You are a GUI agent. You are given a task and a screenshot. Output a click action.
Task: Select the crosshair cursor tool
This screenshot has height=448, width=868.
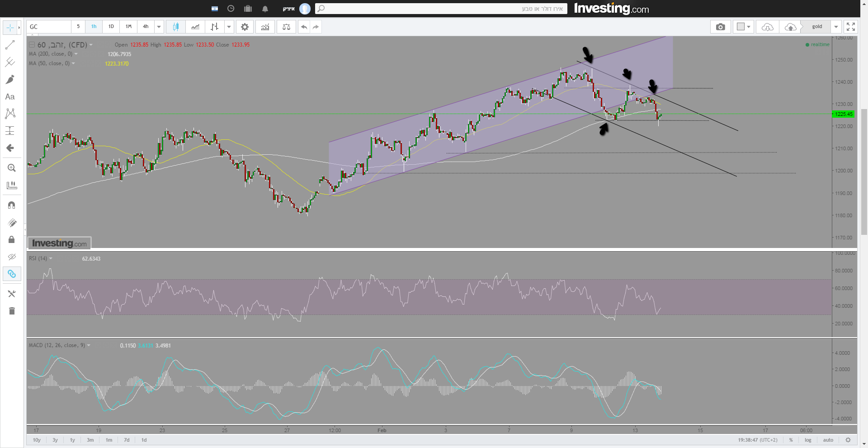point(10,28)
